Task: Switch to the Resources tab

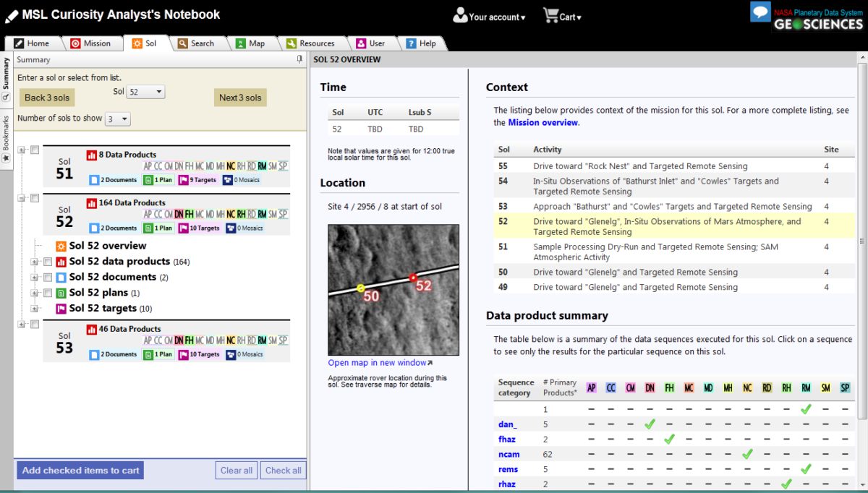Action: pyautogui.click(x=311, y=43)
